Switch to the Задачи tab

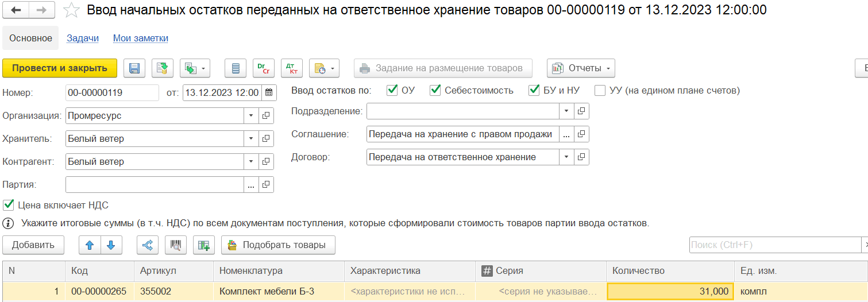pos(83,38)
